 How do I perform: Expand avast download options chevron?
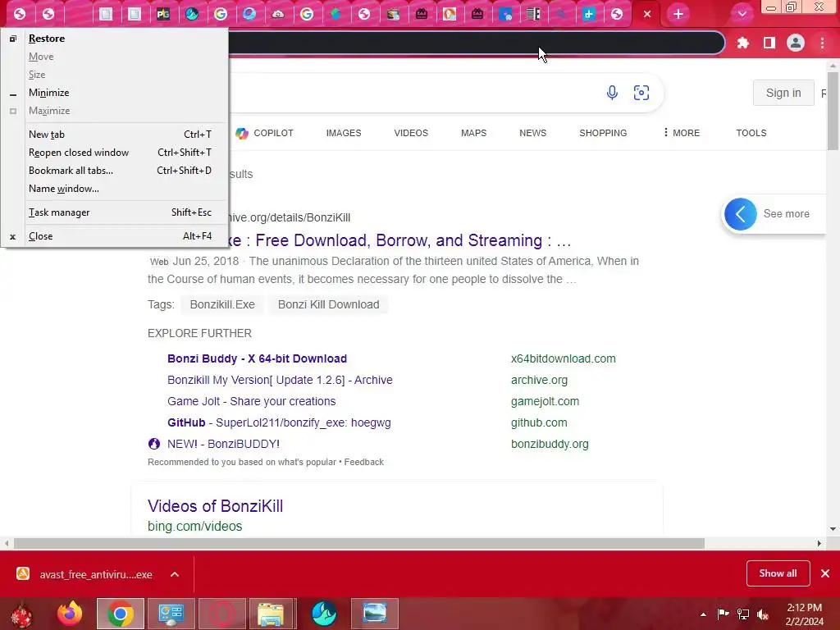pos(175,574)
